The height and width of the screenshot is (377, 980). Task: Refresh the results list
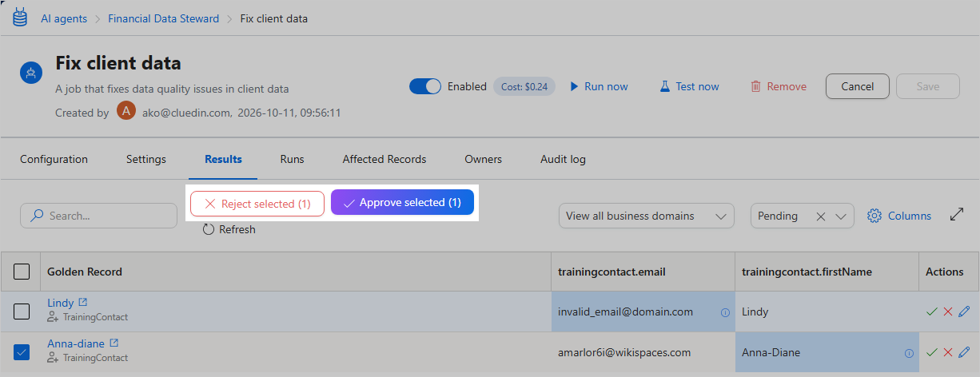(x=229, y=229)
